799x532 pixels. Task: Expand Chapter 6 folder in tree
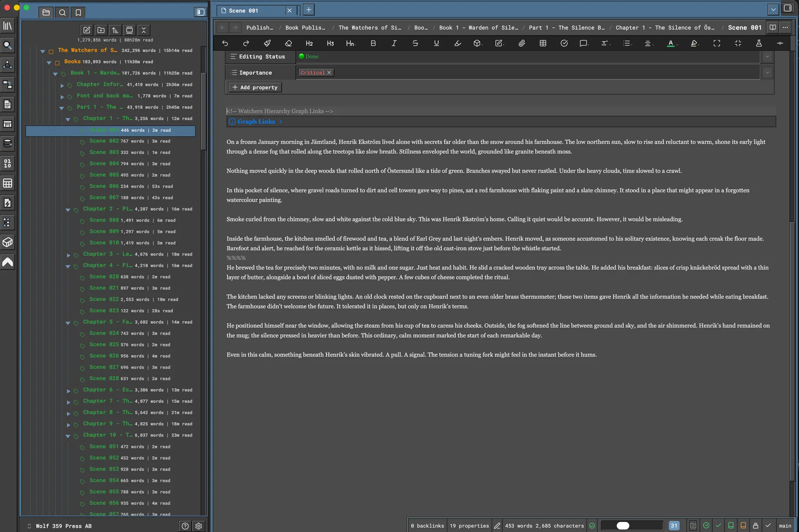[68, 391]
